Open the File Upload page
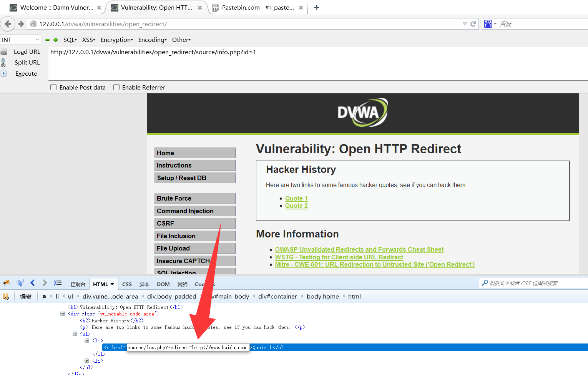This screenshot has height=375, width=588. (195, 248)
